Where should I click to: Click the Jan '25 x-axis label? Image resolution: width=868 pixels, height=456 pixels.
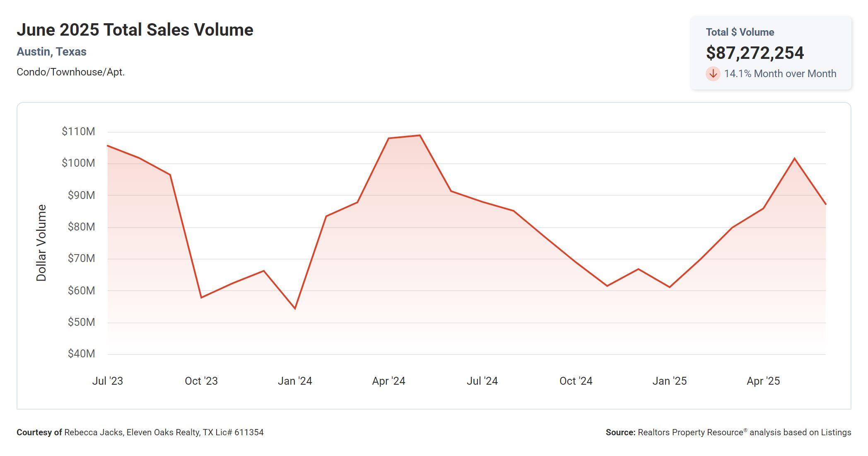pos(669,381)
